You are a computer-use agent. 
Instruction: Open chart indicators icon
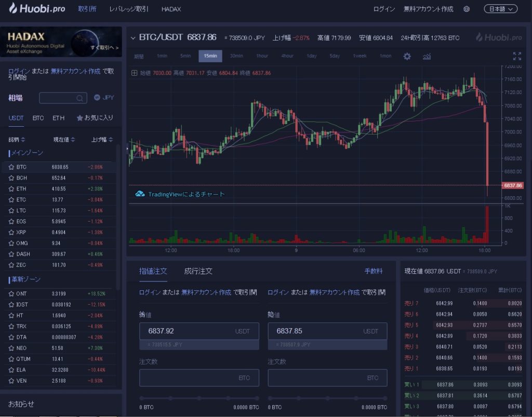tap(427, 56)
